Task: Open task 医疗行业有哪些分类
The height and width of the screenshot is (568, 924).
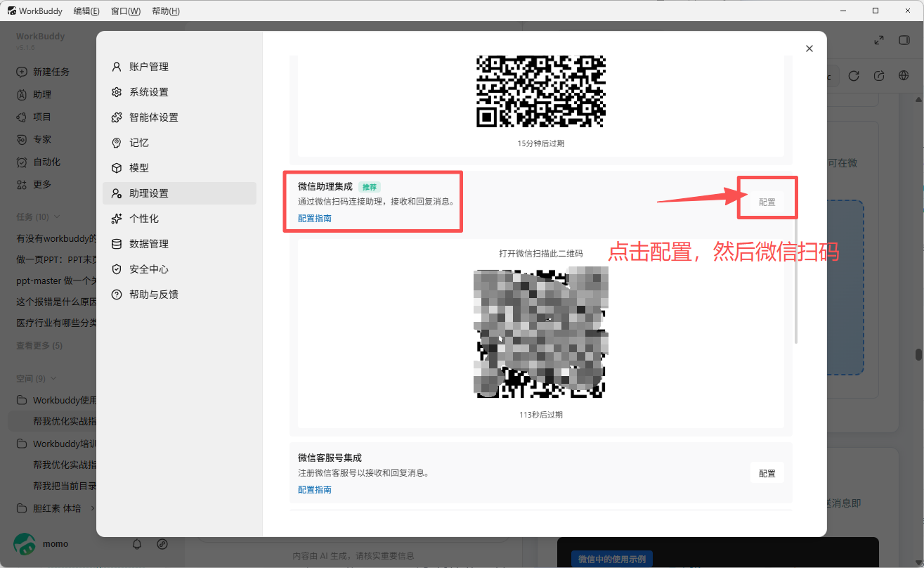Action: click(x=56, y=323)
